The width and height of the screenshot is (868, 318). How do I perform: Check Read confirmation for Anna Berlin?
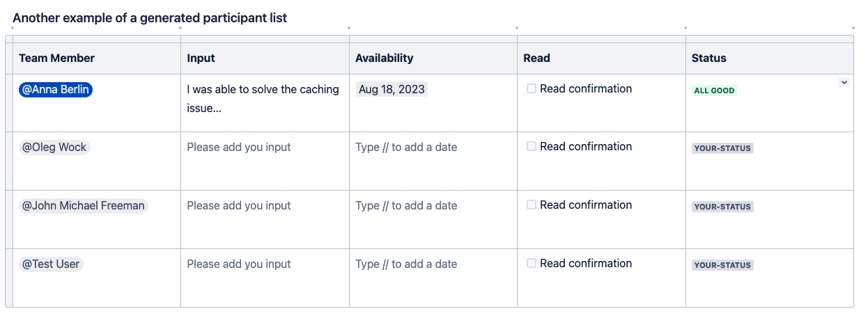(532, 88)
